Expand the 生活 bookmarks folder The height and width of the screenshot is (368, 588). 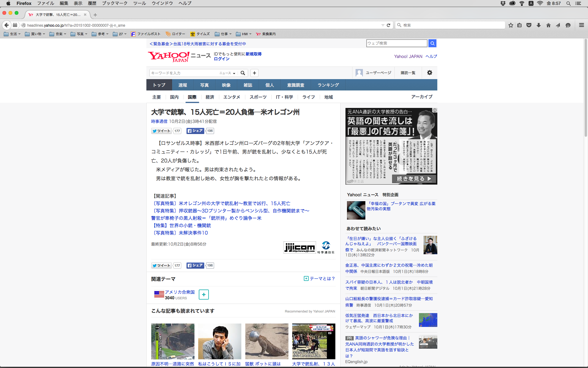tap(12, 34)
